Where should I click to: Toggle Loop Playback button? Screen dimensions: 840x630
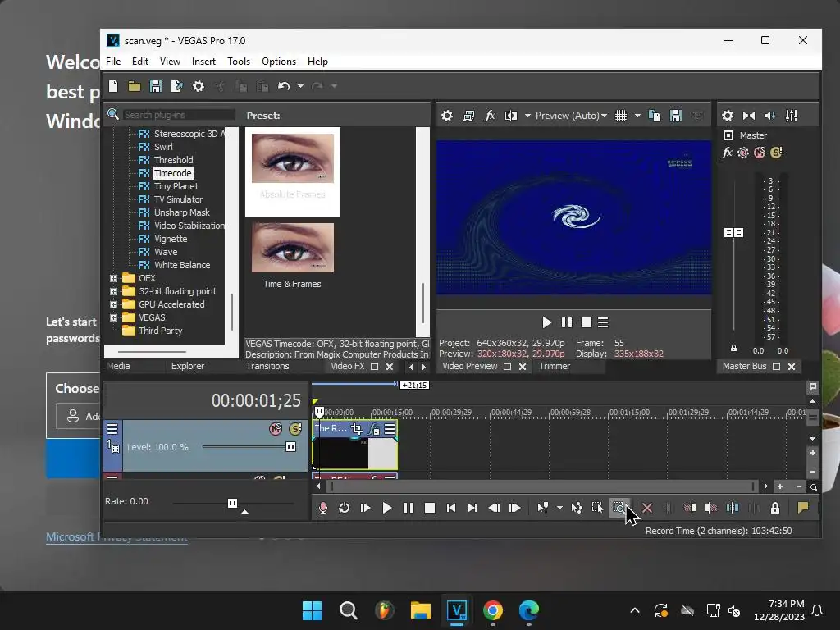click(x=344, y=508)
